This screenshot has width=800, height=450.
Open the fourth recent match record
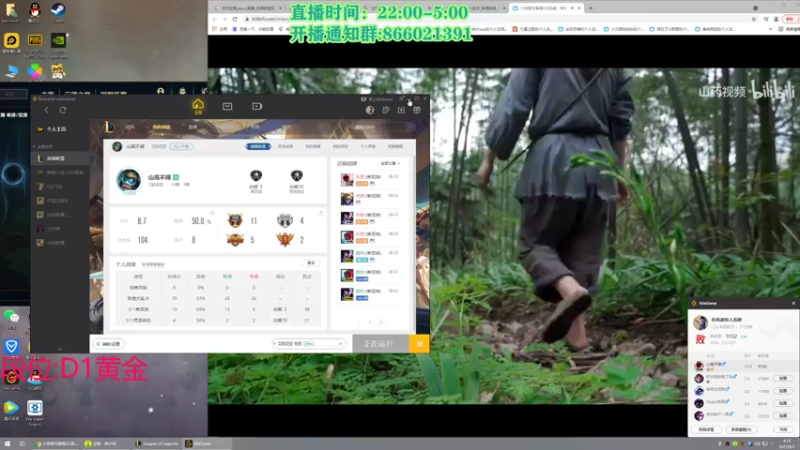pyautogui.click(x=370, y=237)
